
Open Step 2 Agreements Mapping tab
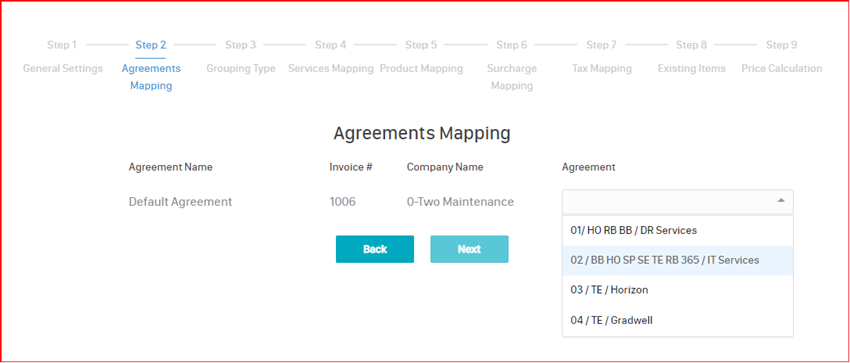tap(151, 65)
